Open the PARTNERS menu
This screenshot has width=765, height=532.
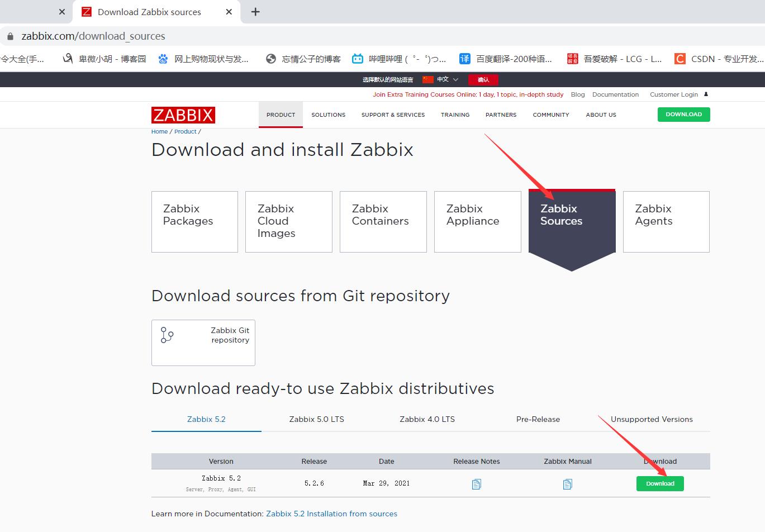(x=501, y=115)
